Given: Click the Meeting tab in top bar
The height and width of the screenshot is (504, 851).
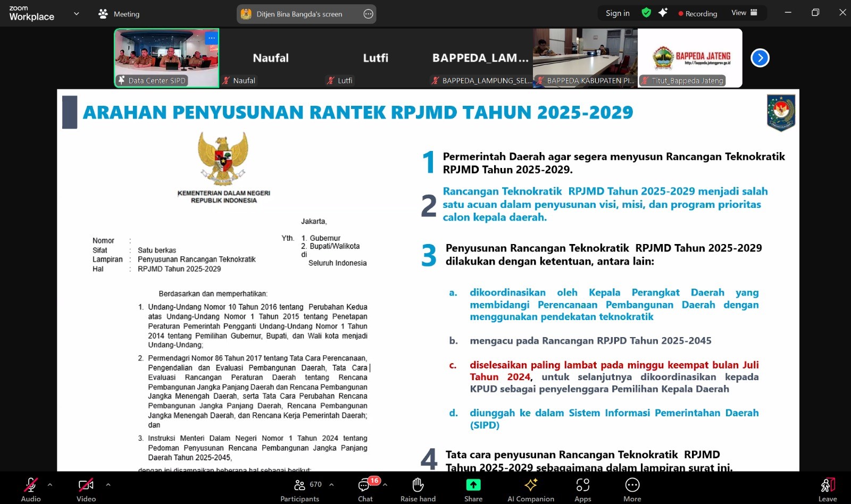Looking at the screenshot, I should coord(119,14).
